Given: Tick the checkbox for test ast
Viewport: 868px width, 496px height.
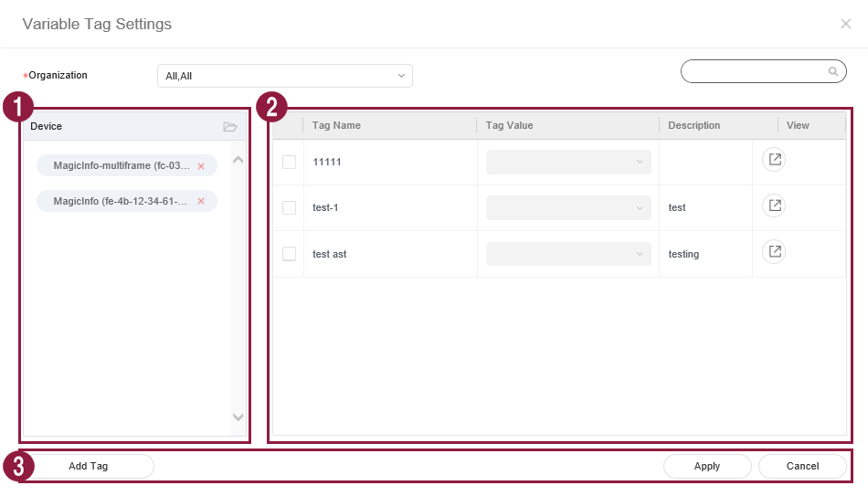Looking at the screenshot, I should pos(289,254).
